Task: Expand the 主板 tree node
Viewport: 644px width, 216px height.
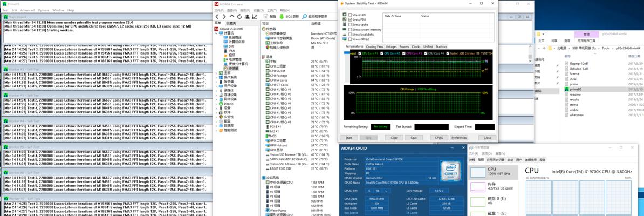Action: [x=217, y=73]
